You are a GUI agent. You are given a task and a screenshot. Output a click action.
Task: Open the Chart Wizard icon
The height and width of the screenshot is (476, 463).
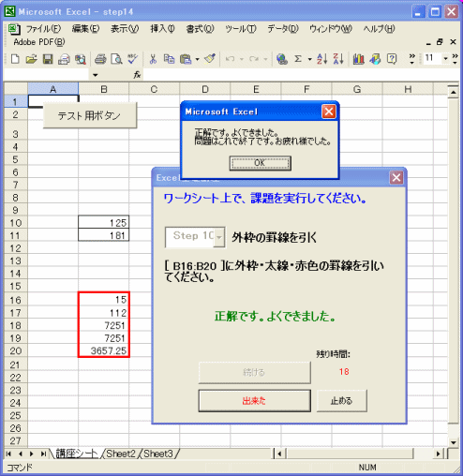click(358, 59)
